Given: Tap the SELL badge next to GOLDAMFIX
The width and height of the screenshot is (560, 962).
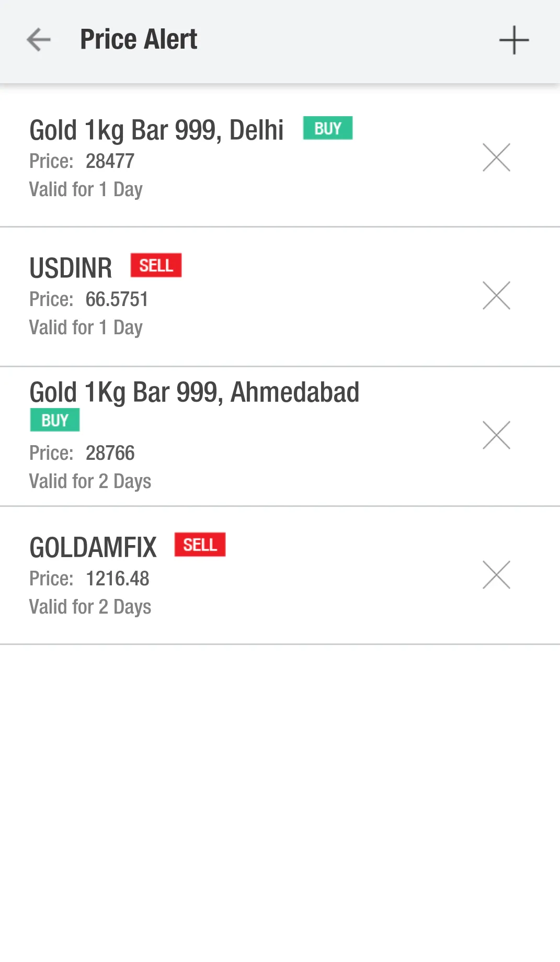Looking at the screenshot, I should click(x=200, y=545).
